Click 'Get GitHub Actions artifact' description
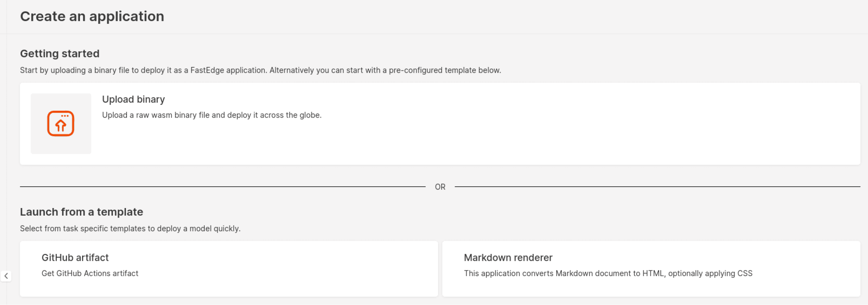Screen dimensions: 868x305 [x=90, y=274]
